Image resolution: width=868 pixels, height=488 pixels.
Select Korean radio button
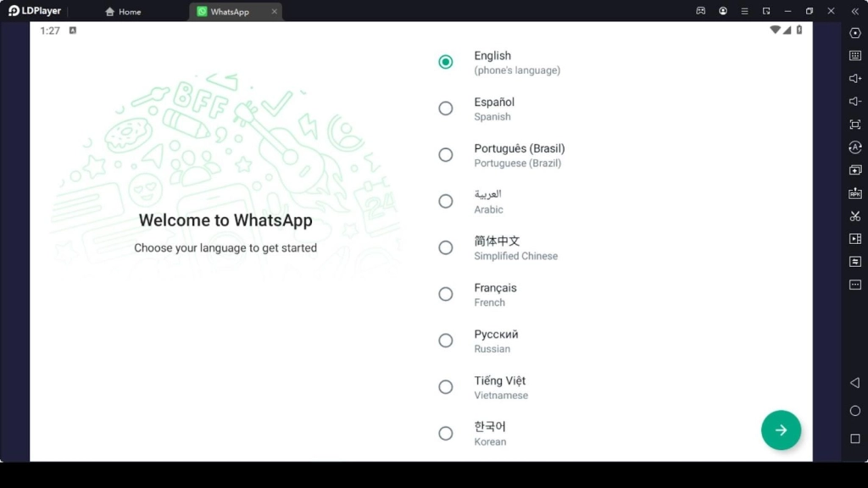coord(446,434)
